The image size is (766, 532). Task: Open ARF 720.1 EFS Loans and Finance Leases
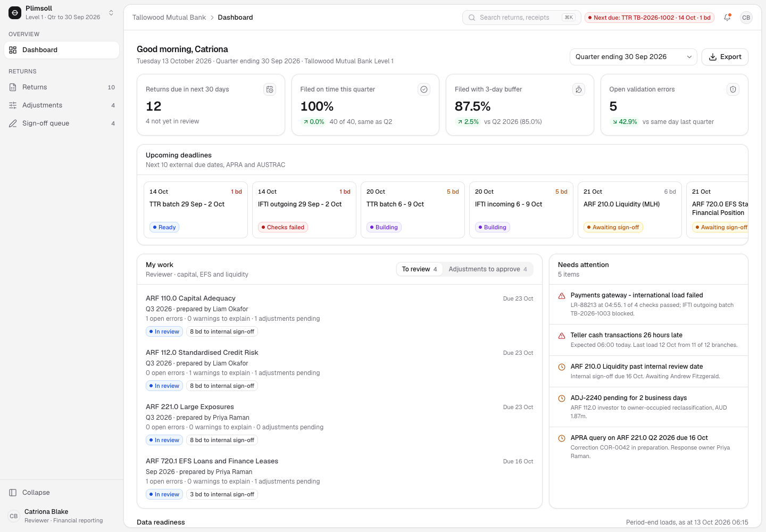click(339, 478)
